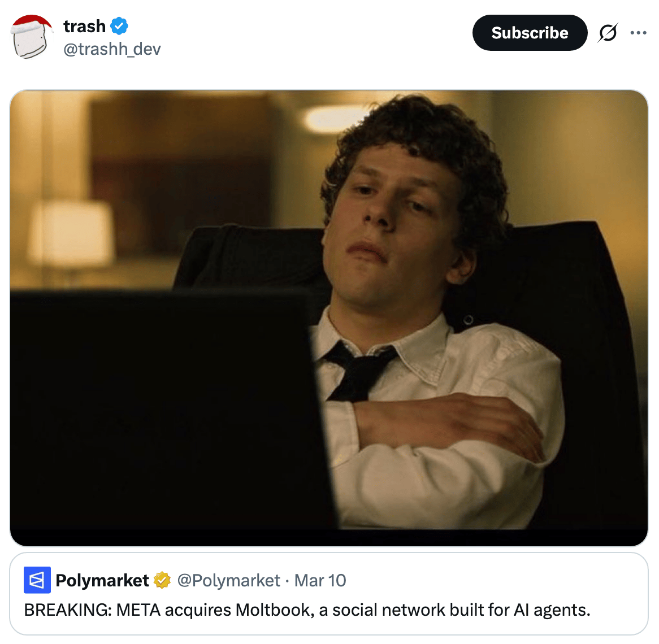
Task: Open the Polymarket display name
Action: (102, 580)
